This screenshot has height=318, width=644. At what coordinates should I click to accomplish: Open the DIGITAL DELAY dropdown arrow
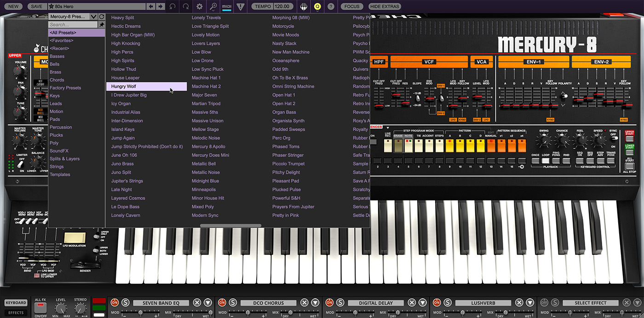422,303
